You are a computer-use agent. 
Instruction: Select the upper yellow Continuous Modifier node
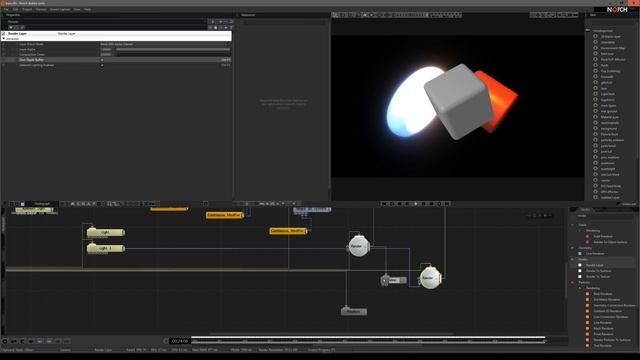(224, 215)
